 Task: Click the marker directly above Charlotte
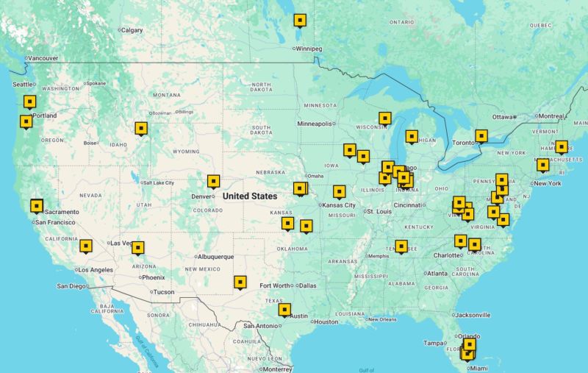coord(460,241)
